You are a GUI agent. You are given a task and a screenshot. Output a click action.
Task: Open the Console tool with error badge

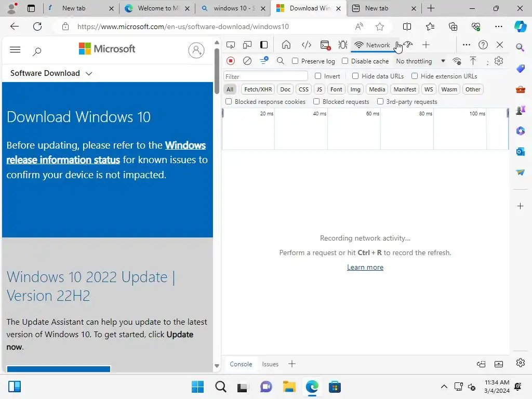(x=325, y=45)
